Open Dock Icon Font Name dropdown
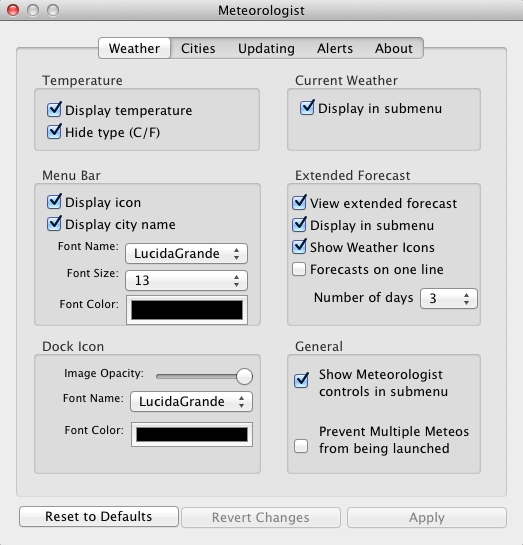 (191, 401)
